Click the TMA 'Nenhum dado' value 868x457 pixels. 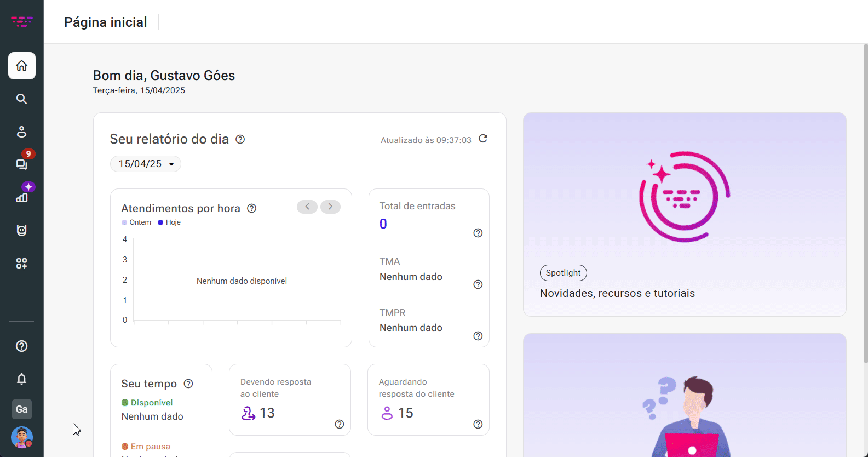coord(411,277)
